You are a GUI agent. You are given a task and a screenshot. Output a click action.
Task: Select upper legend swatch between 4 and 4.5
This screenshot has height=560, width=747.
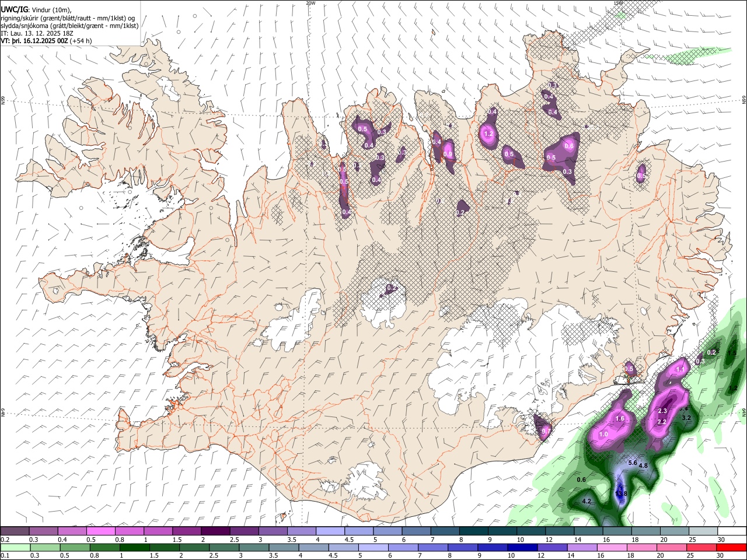pyautogui.click(x=330, y=531)
